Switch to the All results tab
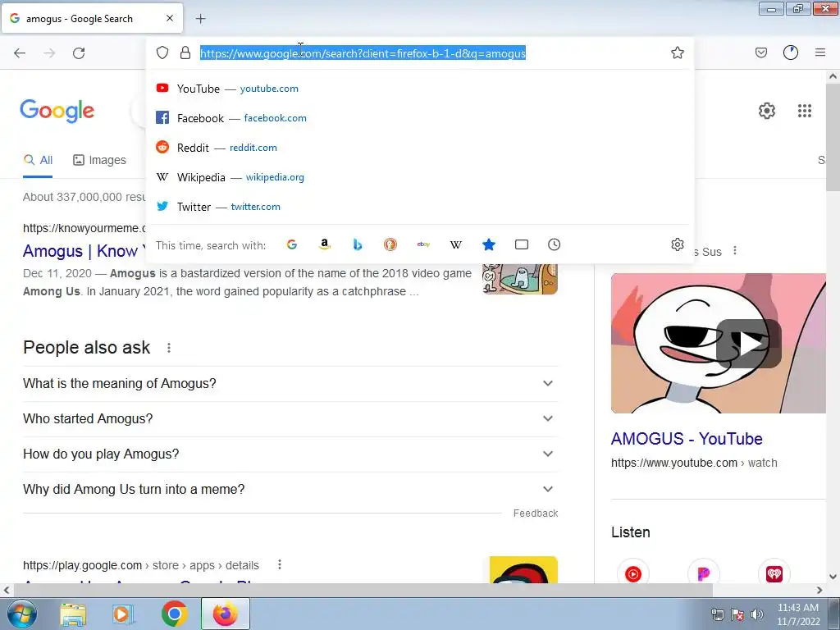 [x=38, y=160]
